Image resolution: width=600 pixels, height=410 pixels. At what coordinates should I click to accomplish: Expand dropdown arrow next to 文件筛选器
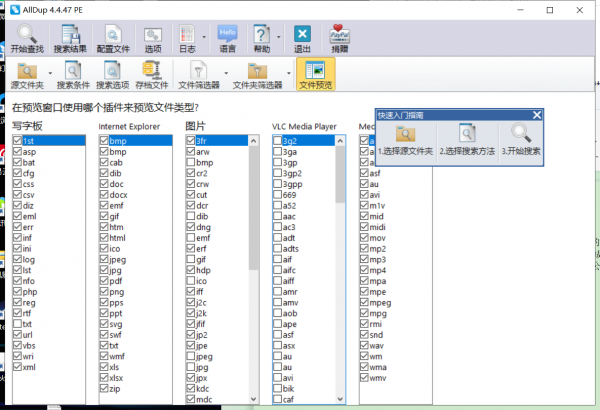[226, 73]
